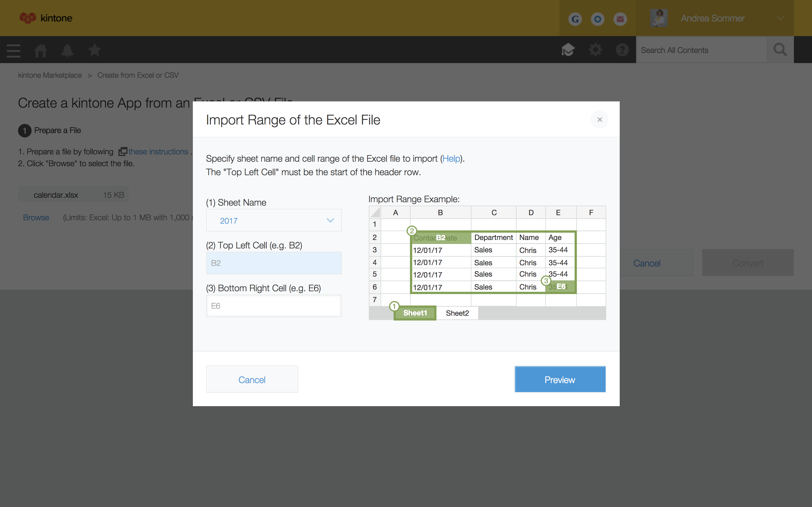Image resolution: width=812 pixels, height=507 pixels.
Task: Open the settings gear icon
Action: pyautogui.click(x=595, y=50)
